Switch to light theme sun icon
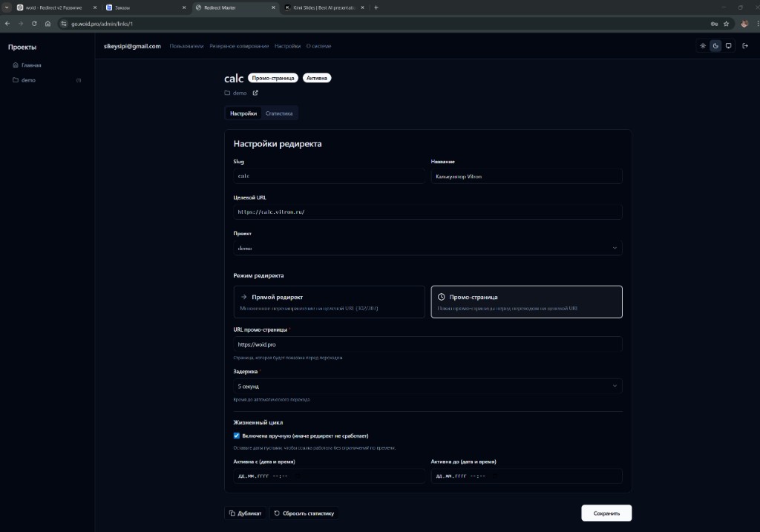Image resolution: width=760 pixels, height=532 pixels. click(x=703, y=46)
